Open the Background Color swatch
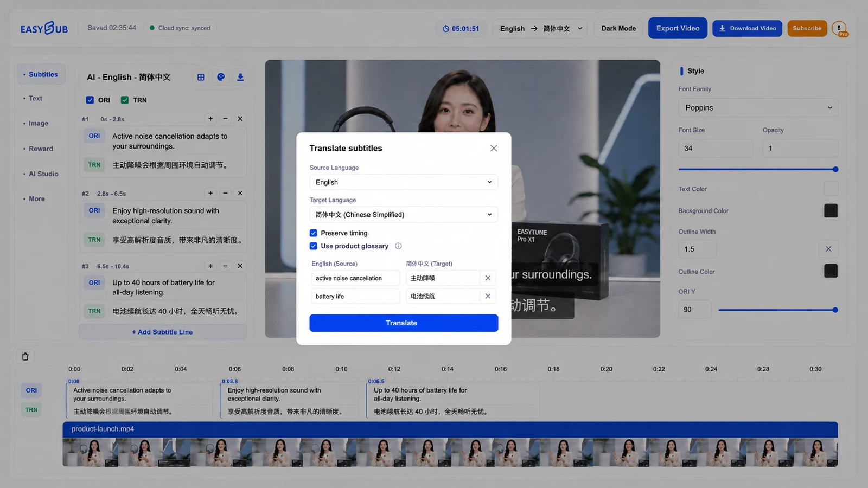 click(831, 210)
